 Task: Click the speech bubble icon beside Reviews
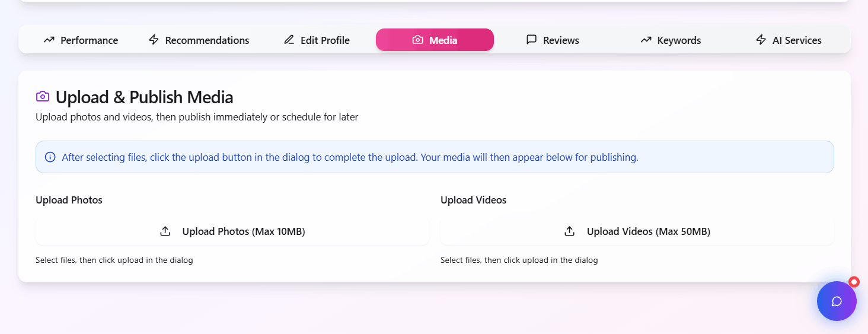coord(532,40)
